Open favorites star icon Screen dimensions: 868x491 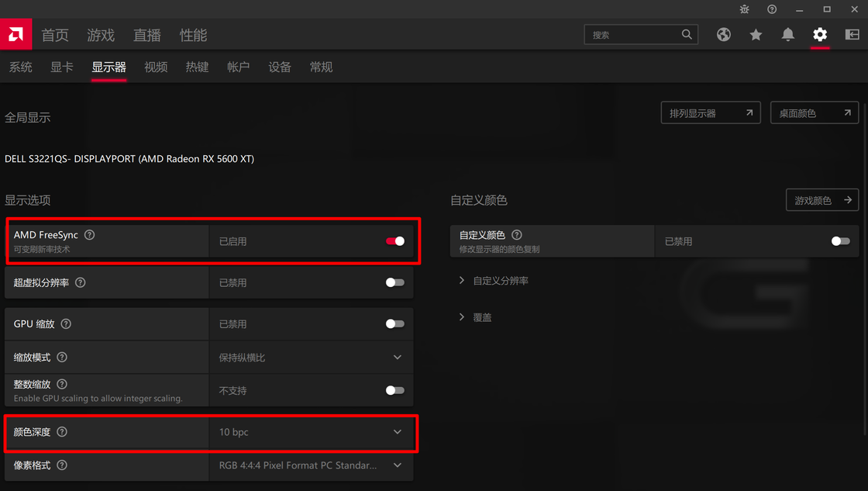756,34
